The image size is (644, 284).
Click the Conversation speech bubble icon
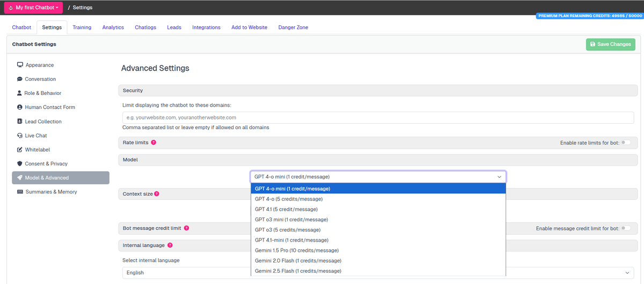pos(20,79)
